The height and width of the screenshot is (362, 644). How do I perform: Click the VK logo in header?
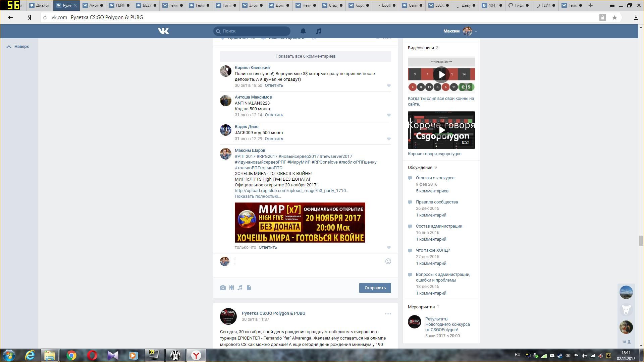[163, 31]
